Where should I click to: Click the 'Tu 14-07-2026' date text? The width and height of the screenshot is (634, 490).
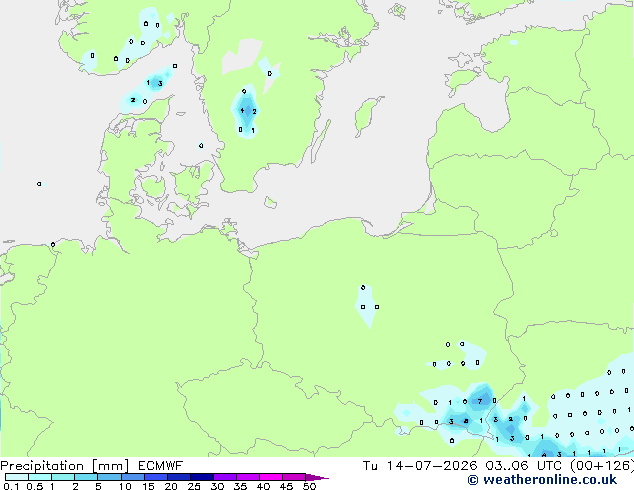pyautogui.click(x=420, y=466)
